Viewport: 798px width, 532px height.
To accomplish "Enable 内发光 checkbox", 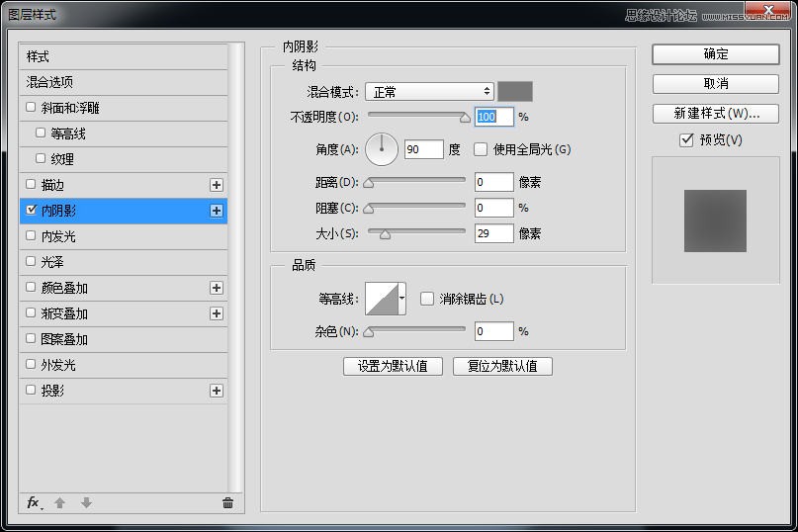I will click(31, 235).
